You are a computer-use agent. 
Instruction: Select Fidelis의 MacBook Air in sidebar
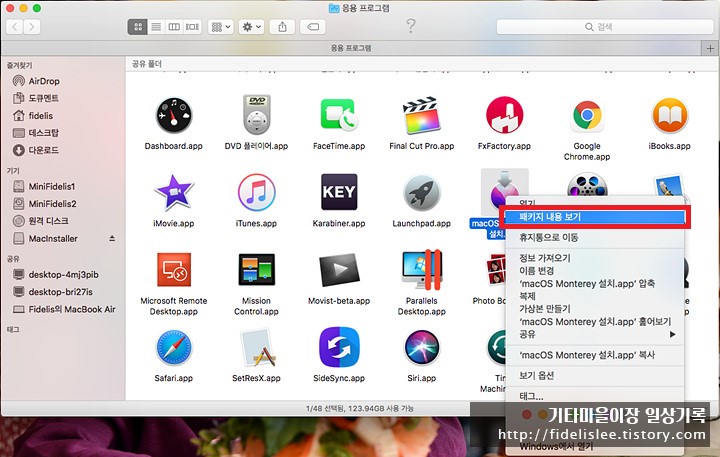[72, 309]
